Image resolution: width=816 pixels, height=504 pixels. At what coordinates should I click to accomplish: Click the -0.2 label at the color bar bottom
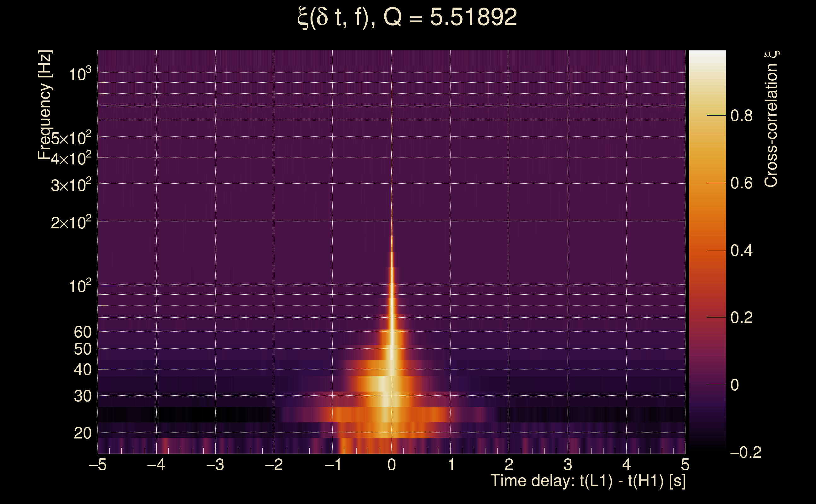pyautogui.click(x=746, y=452)
